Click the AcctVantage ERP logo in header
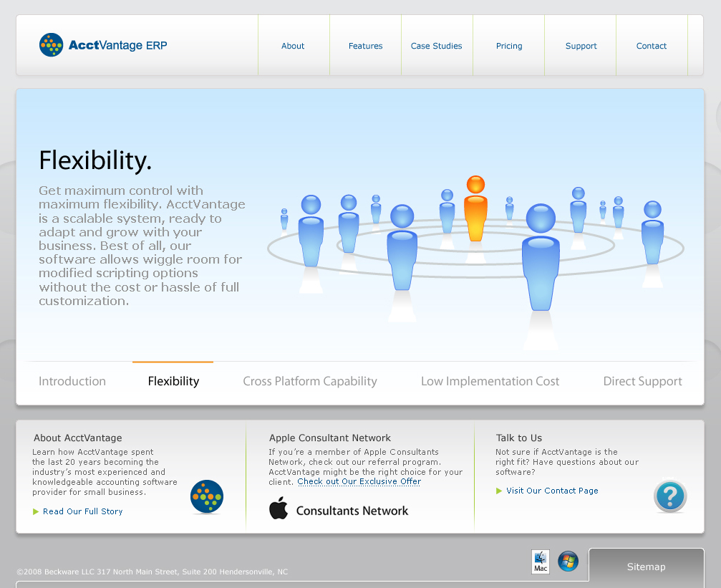The width and height of the screenshot is (721, 588). click(103, 45)
